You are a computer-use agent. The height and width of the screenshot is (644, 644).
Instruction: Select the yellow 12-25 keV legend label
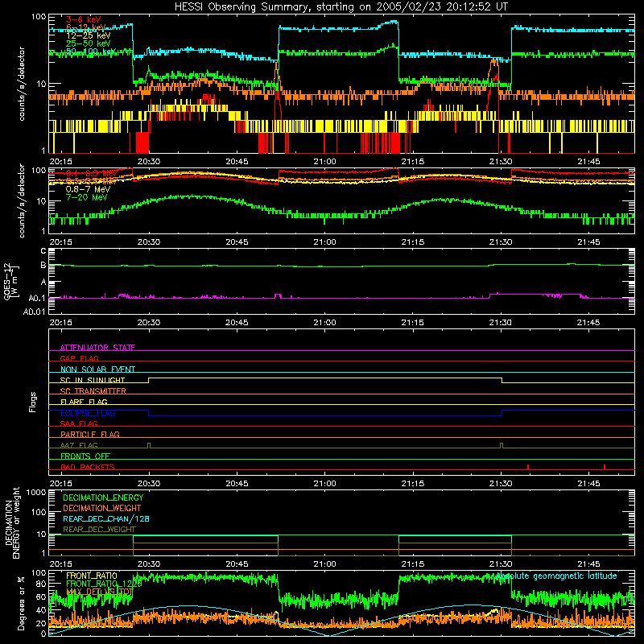[x=88, y=35]
